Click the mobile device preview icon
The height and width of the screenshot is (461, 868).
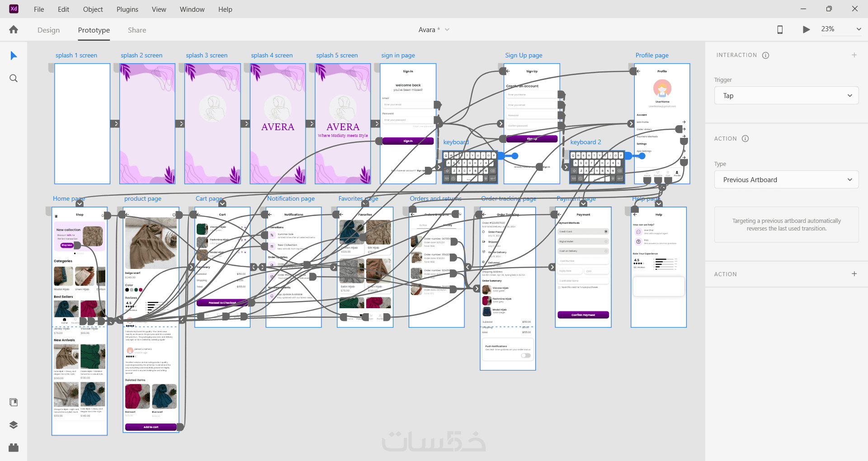780,29
